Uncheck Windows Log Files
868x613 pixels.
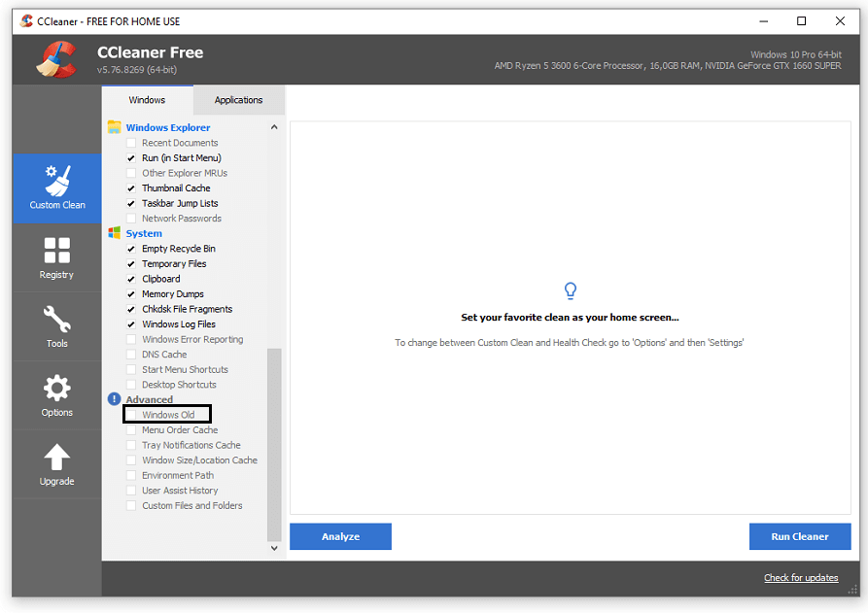click(x=131, y=324)
